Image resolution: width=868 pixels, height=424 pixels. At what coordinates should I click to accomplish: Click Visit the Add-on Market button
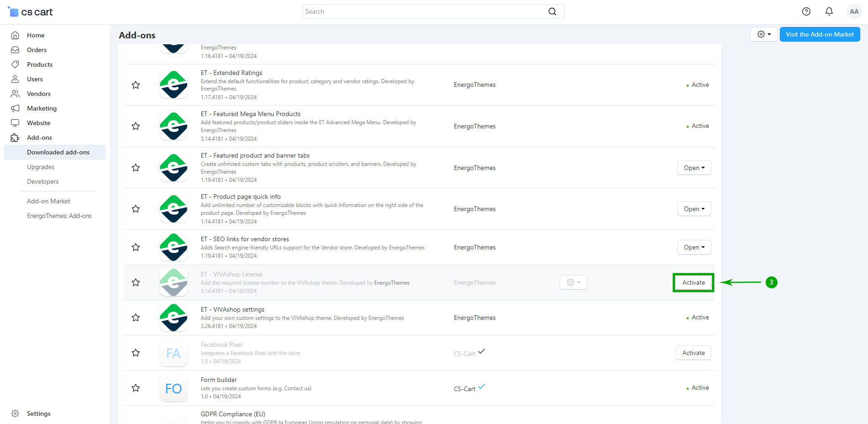click(820, 34)
